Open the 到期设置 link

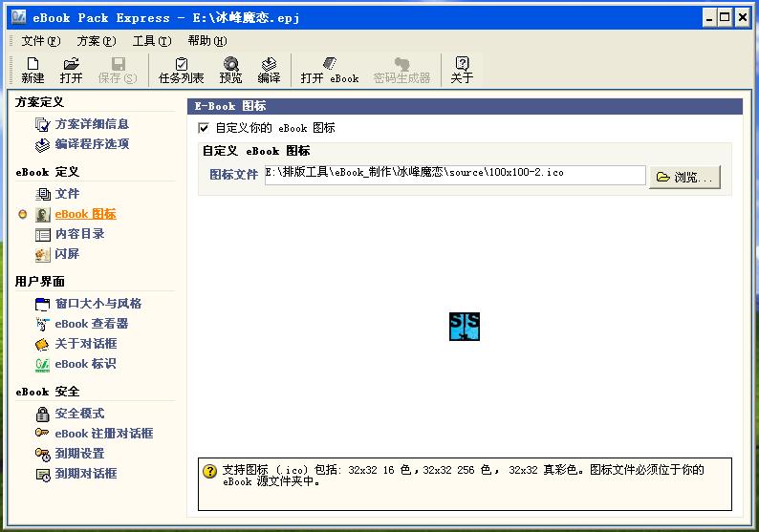tap(80, 454)
